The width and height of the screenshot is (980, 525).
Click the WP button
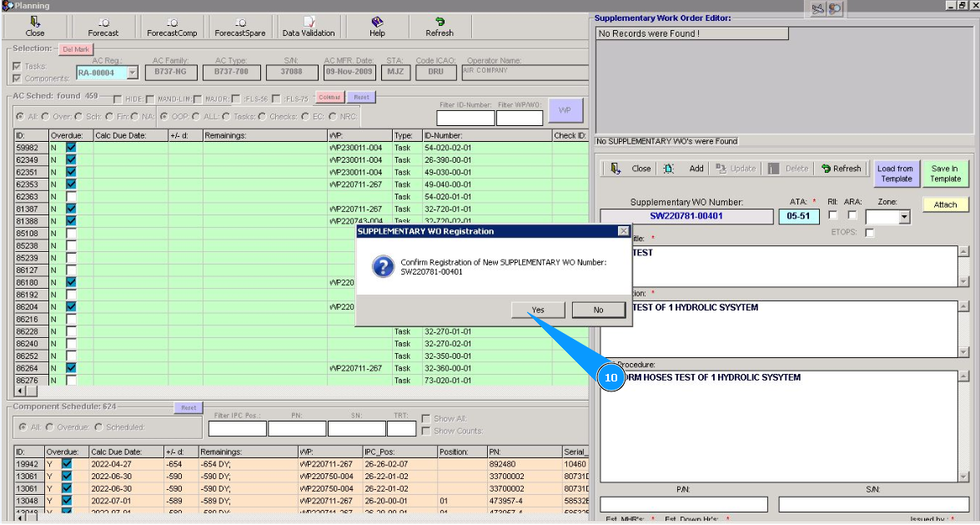(x=565, y=110)
